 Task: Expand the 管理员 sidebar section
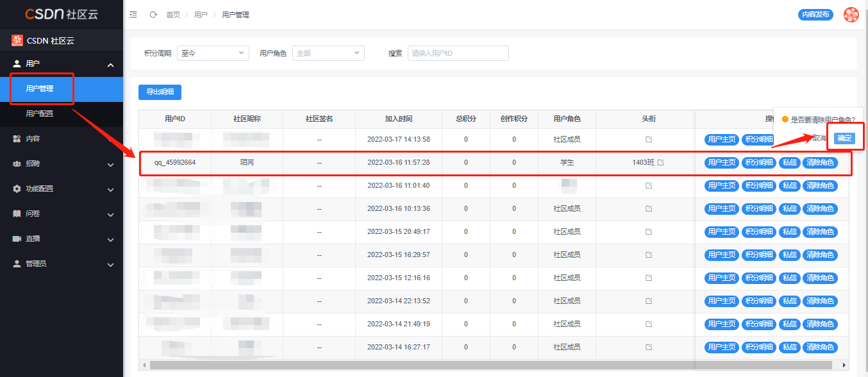click(110, 264)
